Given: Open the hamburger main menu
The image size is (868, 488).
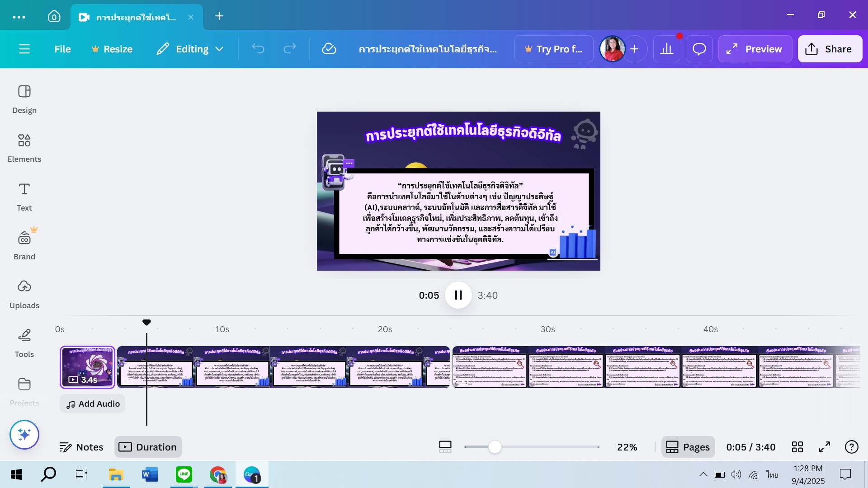Looking at the screenshot, I should (x=24, y=49).
